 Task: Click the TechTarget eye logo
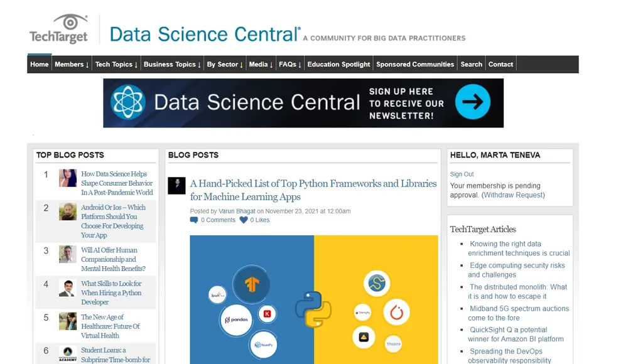point(70,23)
